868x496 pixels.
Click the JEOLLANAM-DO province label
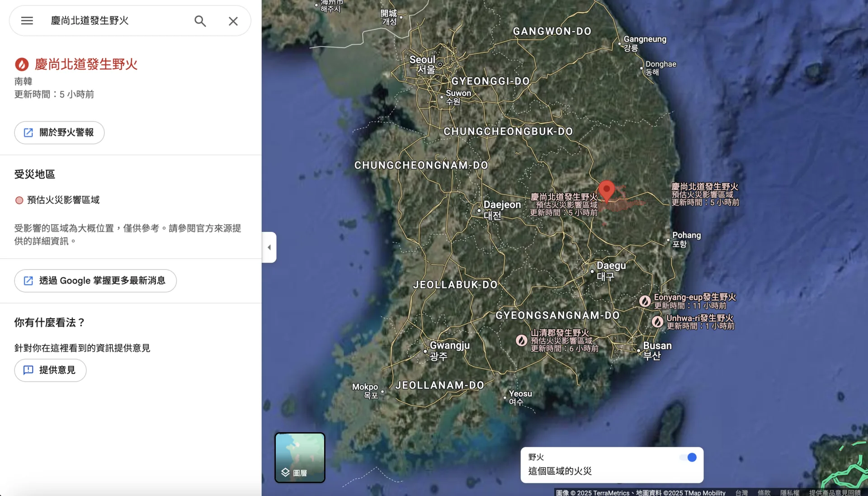439,385
